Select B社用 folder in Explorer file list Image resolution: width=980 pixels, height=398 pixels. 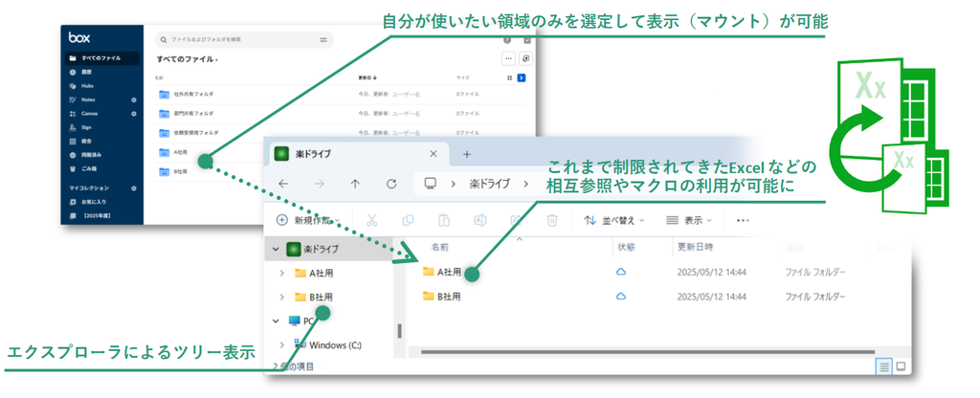click(x=442, y=297)
